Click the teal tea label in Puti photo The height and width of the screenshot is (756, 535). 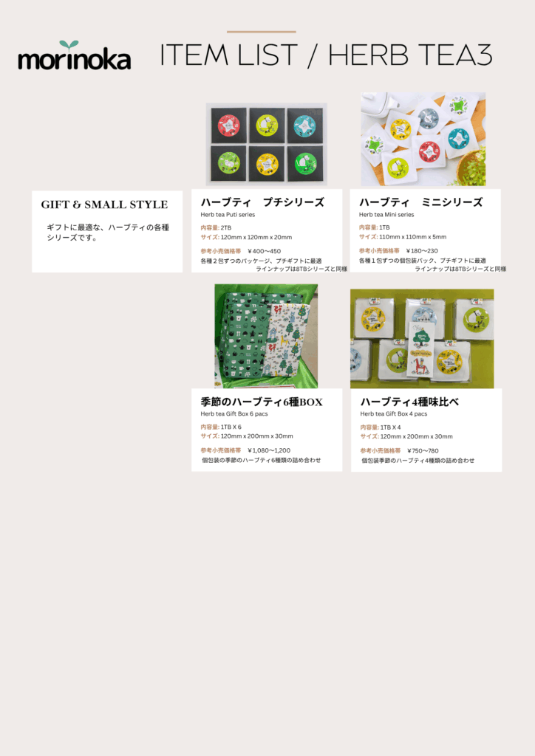coord(305,126)
